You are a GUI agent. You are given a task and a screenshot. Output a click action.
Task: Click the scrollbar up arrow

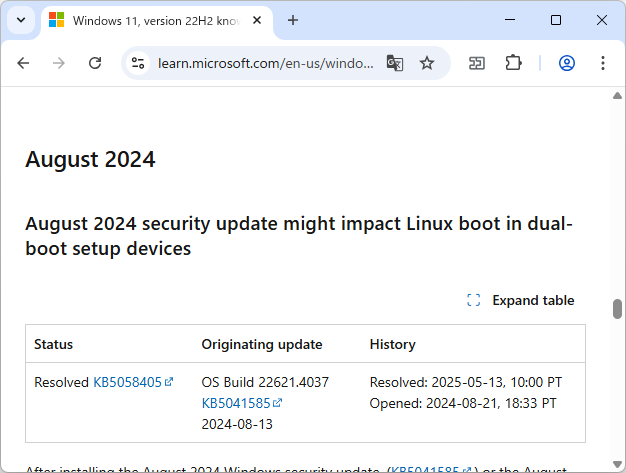617,95
